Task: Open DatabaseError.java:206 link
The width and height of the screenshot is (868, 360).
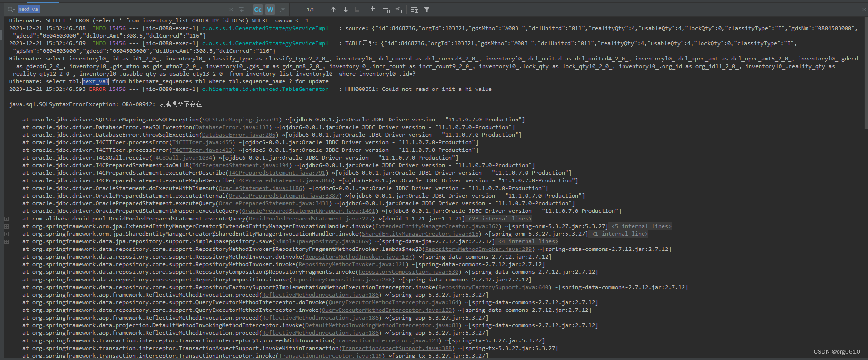Action: tap(239, 135)
